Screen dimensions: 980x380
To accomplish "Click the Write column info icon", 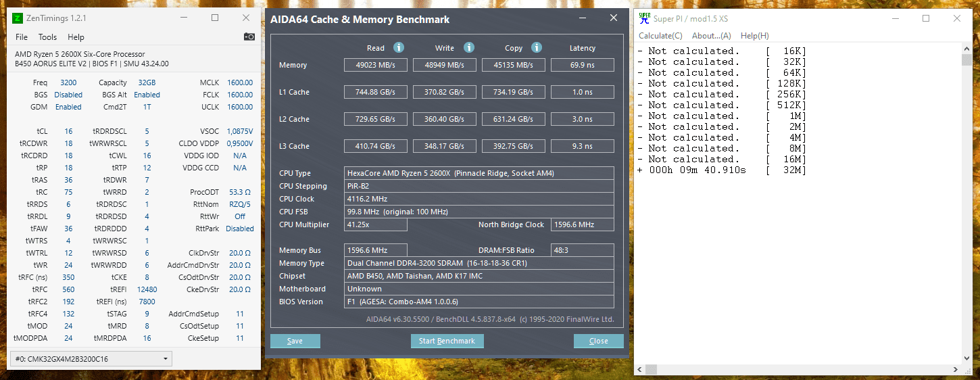I will click(x=469, y=47).
